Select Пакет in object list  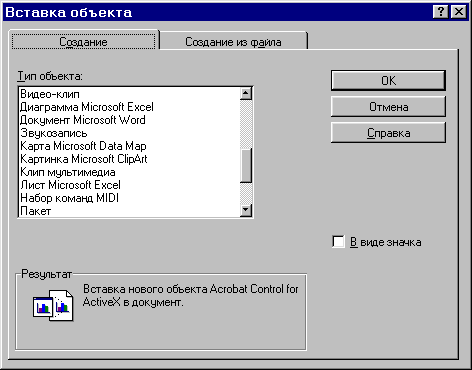tap(129, 211)
